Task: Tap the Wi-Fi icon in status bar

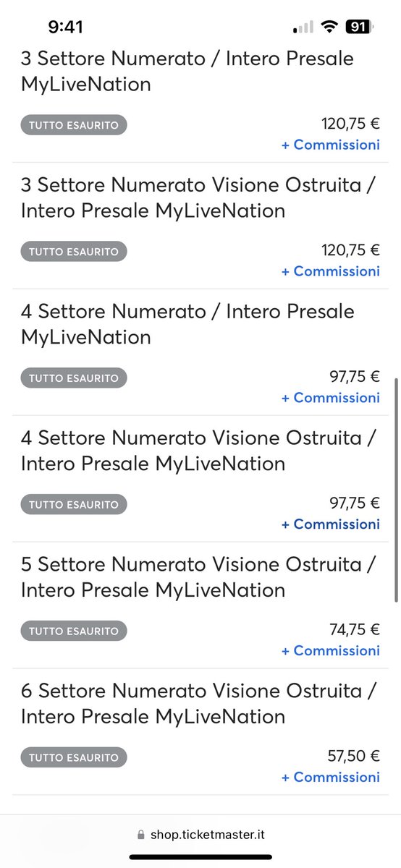Action: click(x=330, y=27)
